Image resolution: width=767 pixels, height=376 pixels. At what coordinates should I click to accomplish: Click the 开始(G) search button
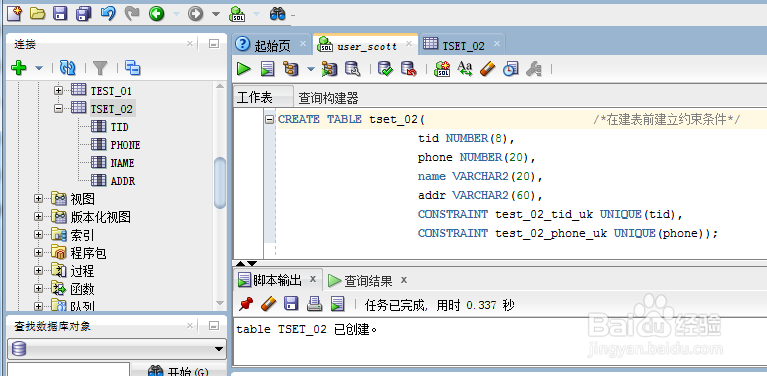coord(179,370)
